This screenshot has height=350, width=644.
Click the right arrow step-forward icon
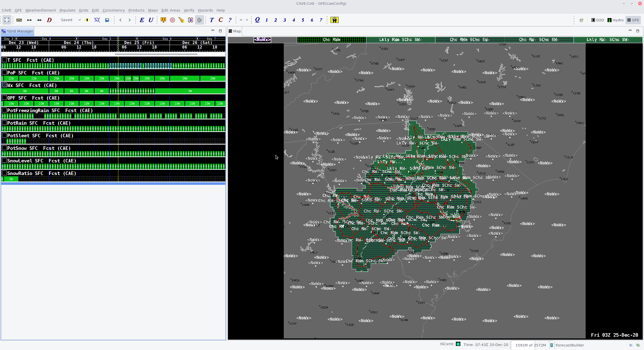click(x=130, y=20)
